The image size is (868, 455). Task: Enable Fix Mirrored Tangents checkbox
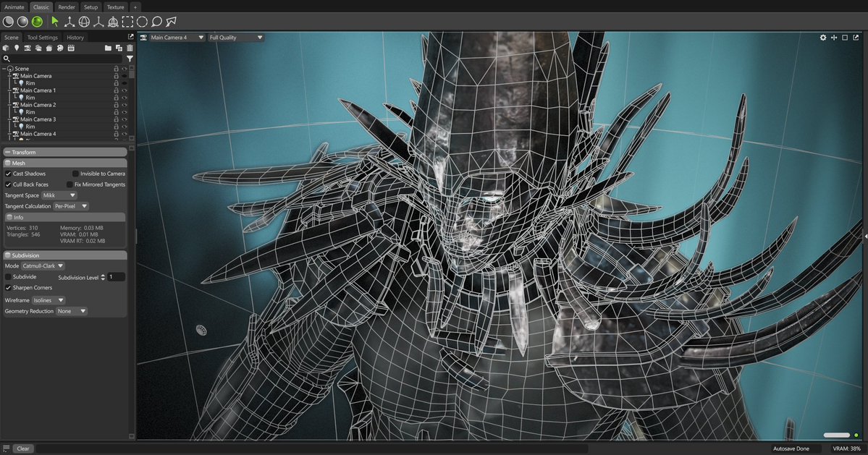tap(69, 184)
